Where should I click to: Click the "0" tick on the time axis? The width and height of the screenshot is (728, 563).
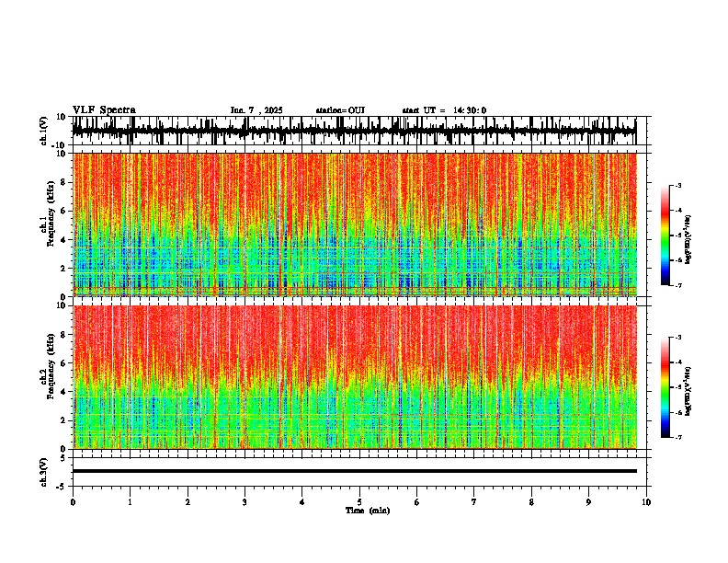(x=73, y=502)
